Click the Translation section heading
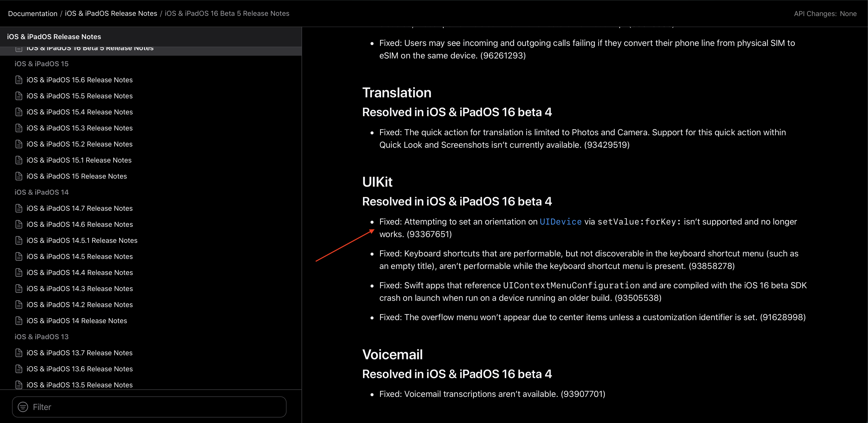Image resolution: width=868 pixels, height=423 pixels. 397,93
